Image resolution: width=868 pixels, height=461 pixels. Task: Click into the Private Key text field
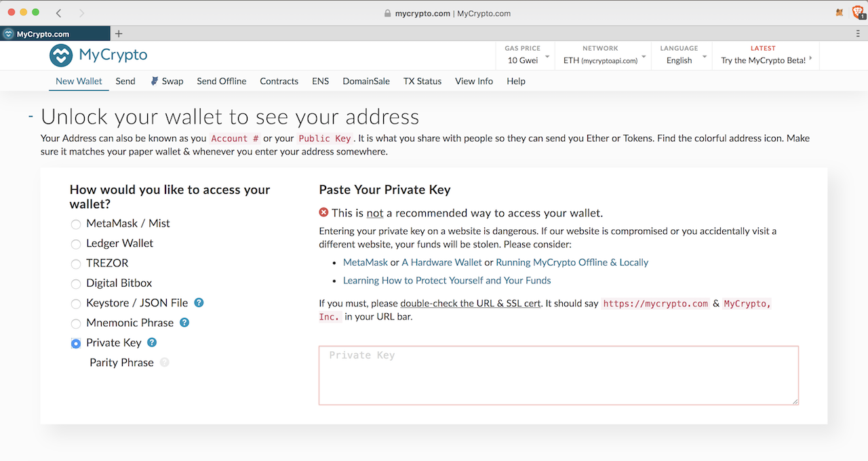[x=558, y=375]
